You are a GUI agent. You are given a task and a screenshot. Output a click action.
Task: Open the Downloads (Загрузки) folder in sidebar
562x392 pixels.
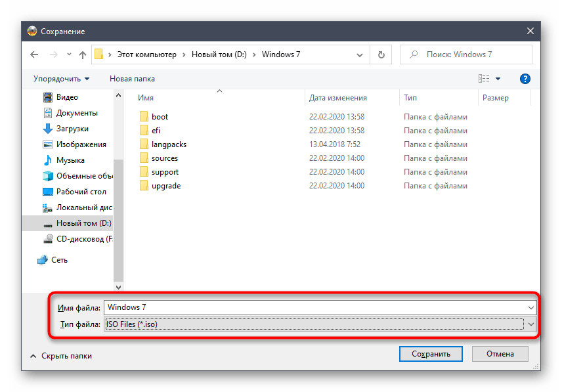pyautogui.click(x=72, y=129)
